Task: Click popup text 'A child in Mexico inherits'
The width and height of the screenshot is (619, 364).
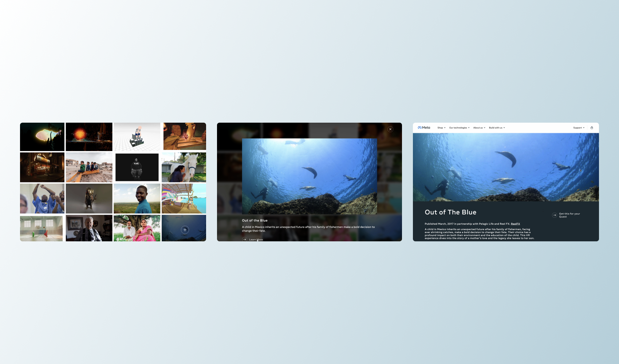Action: 308,229
